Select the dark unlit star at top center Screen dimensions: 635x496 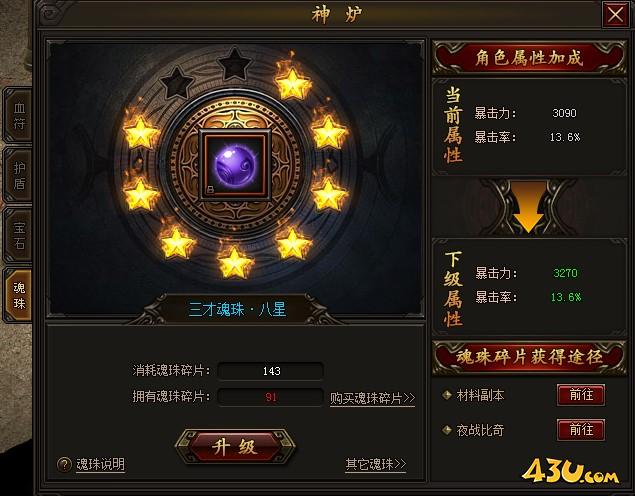tap(234, 64)
